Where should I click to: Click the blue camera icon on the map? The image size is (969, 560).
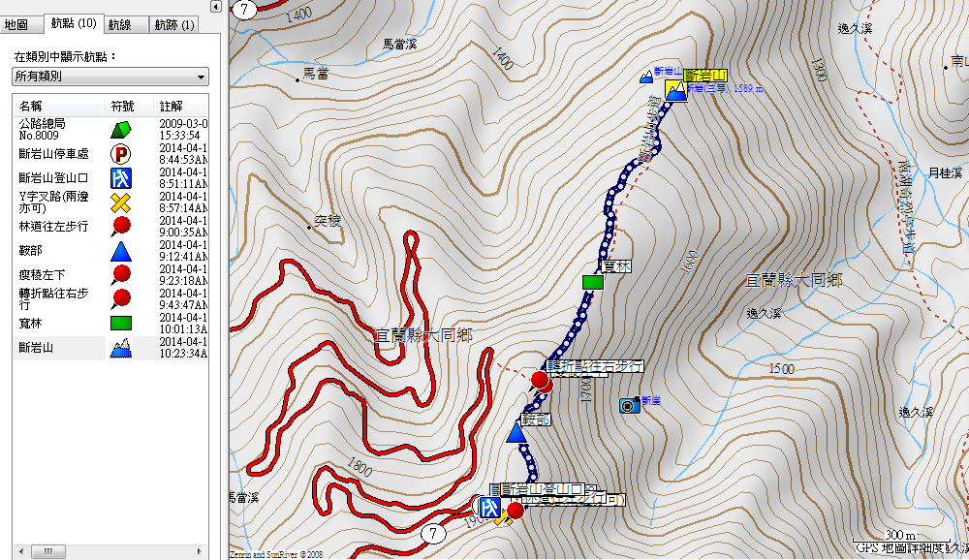(x=628, y=404)
